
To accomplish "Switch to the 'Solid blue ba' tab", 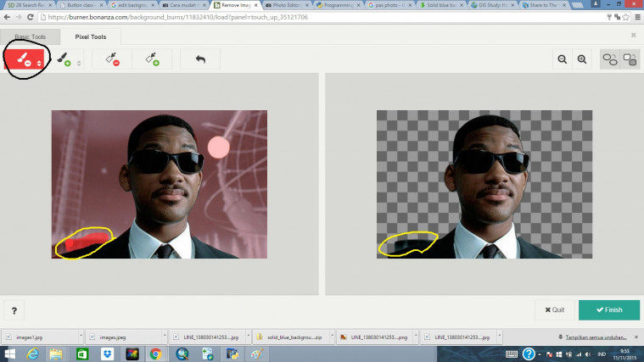I will (x=440, y=5).
